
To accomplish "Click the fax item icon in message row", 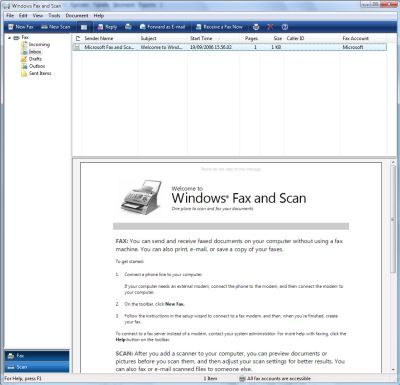I will point(77,47).
